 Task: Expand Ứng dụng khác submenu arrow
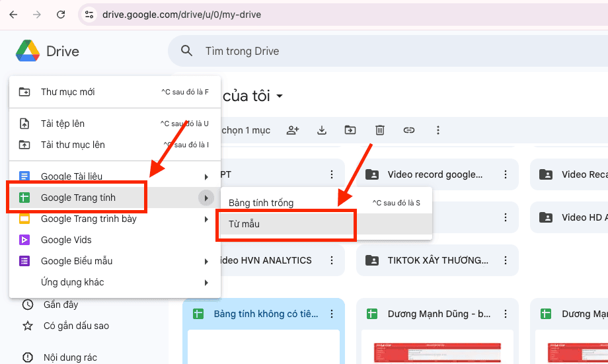click(x=206, y=283)
